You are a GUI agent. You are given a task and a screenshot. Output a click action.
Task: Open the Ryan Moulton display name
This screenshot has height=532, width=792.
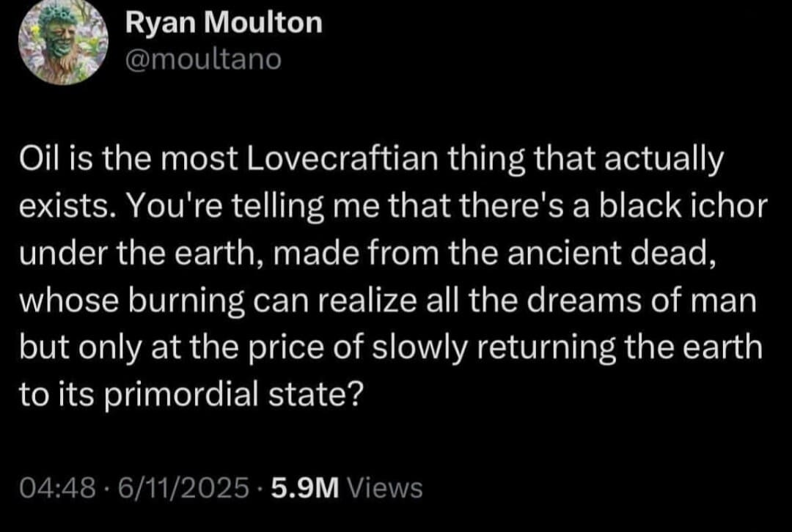coord(223,23)
